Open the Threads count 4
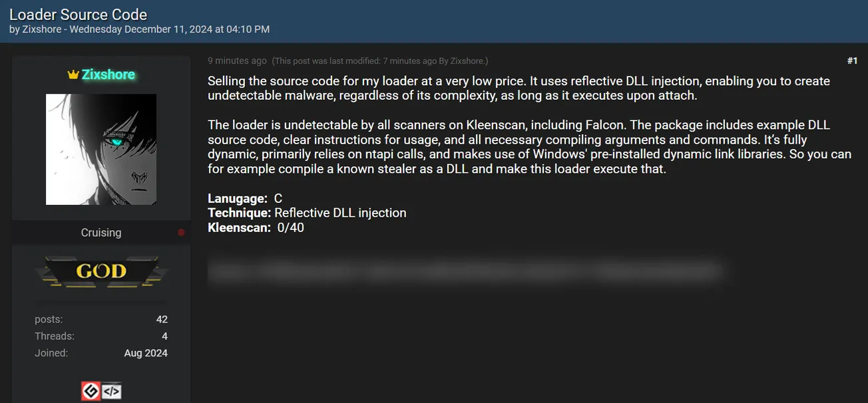This screenshot has height=403, width=868. 164,336
